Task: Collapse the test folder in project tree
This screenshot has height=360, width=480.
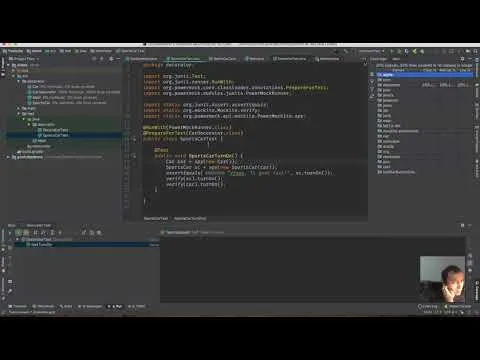Action: [19, 114]
